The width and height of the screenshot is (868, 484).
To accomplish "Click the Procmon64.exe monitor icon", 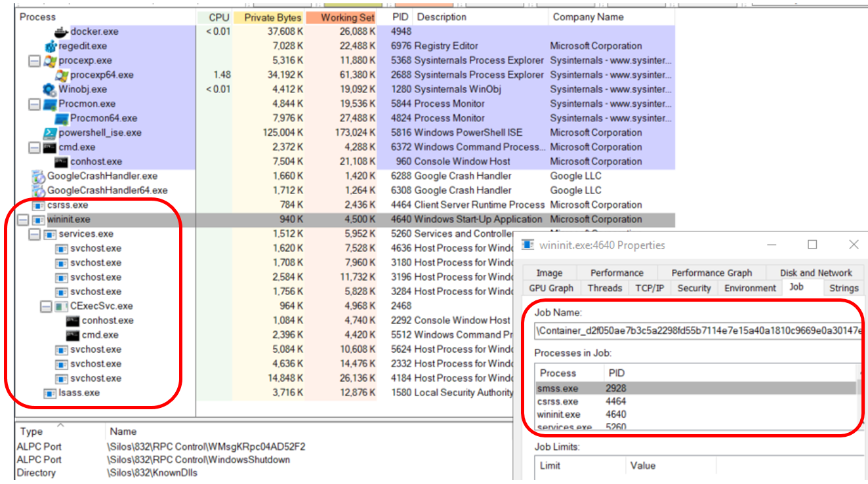I will pos(61,118).
